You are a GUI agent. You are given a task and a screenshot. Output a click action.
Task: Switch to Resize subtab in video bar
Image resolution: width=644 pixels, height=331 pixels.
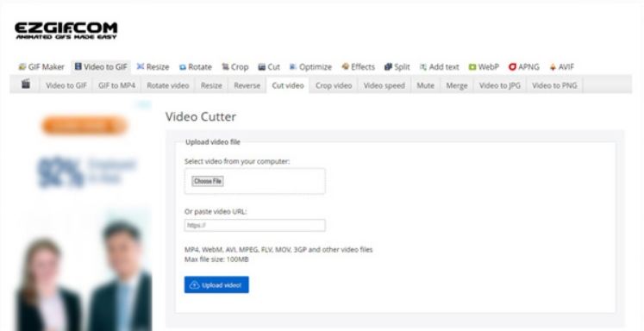(x=211, y=85)
